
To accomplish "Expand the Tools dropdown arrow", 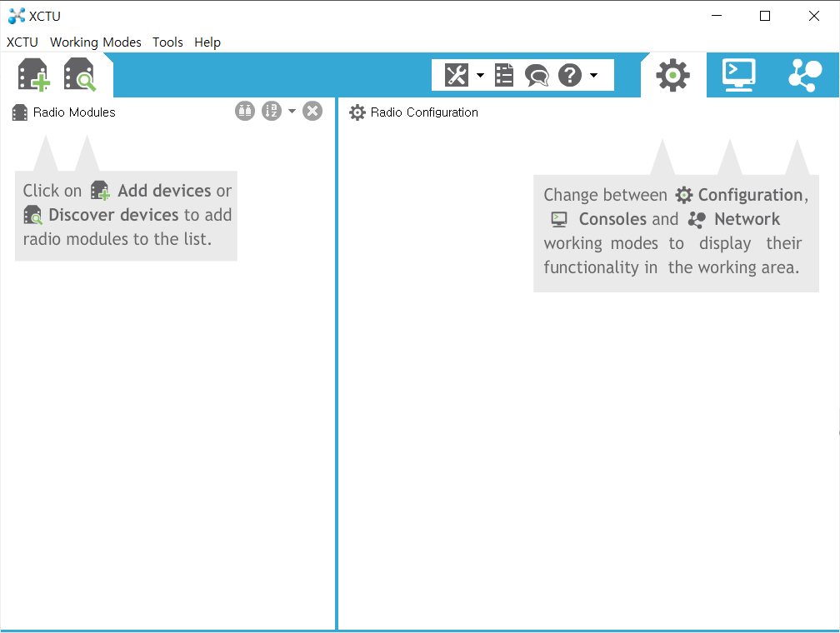I will (x=481, y=75).
